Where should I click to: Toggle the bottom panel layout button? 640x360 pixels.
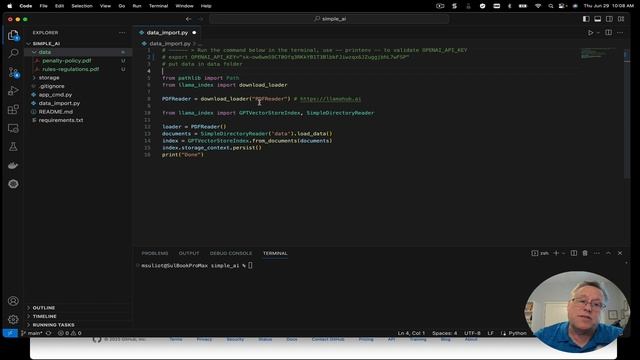(598, 19)
